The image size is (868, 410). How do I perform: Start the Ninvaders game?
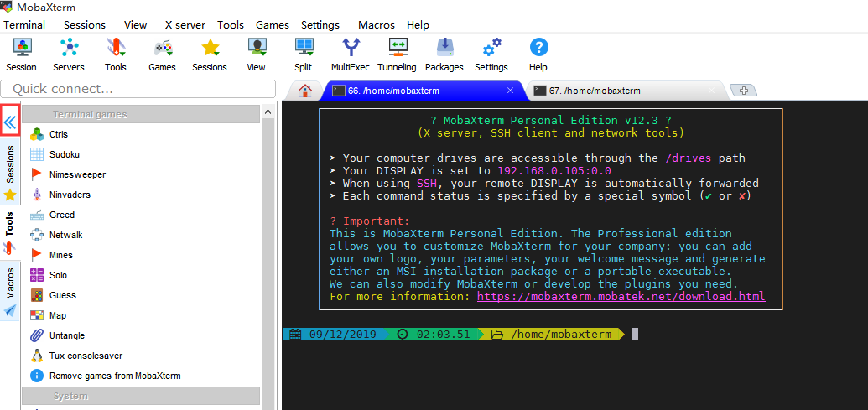click(x=70, y=195)
